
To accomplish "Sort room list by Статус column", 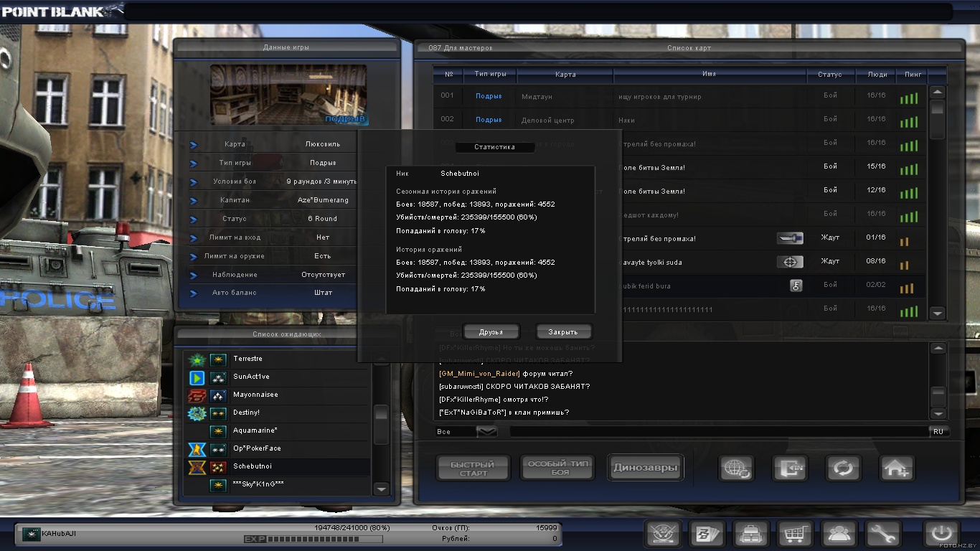I will point(830,74).
